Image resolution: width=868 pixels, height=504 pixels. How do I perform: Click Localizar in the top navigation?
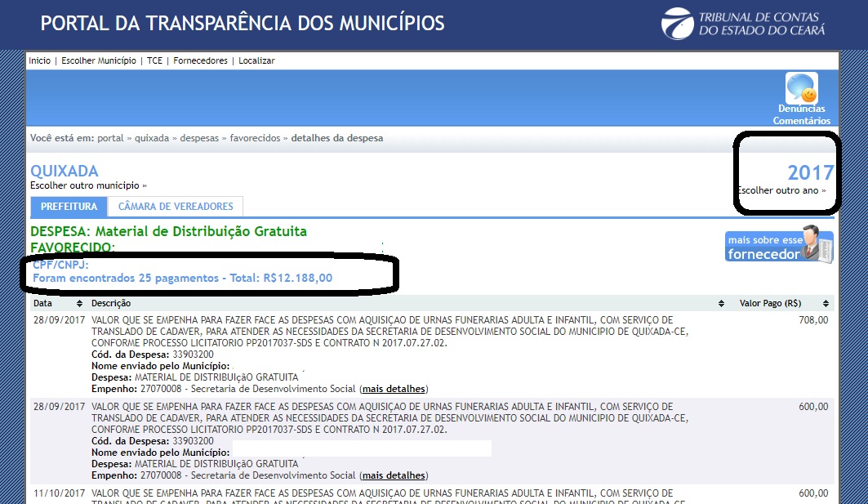click(x=256, y=61)
